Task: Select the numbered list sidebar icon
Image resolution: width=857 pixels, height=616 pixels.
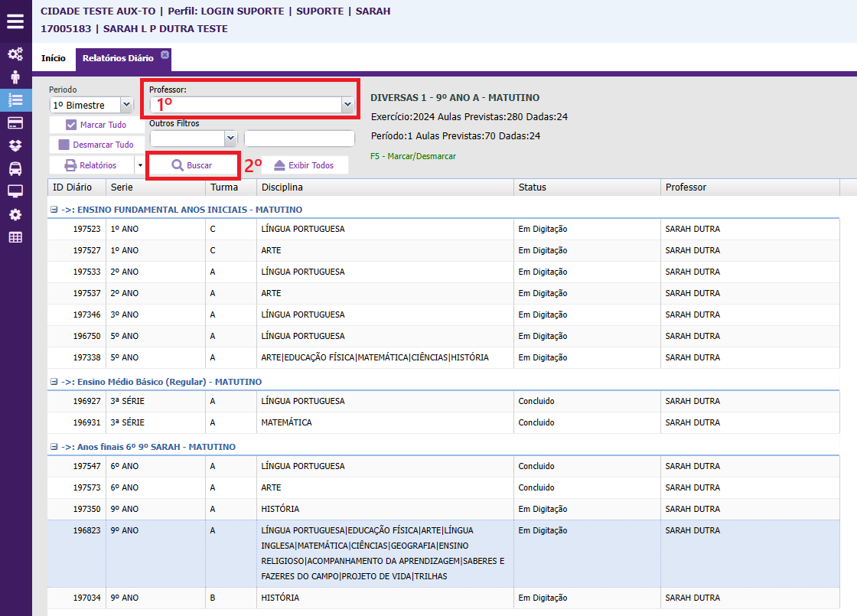Action: 15,99
